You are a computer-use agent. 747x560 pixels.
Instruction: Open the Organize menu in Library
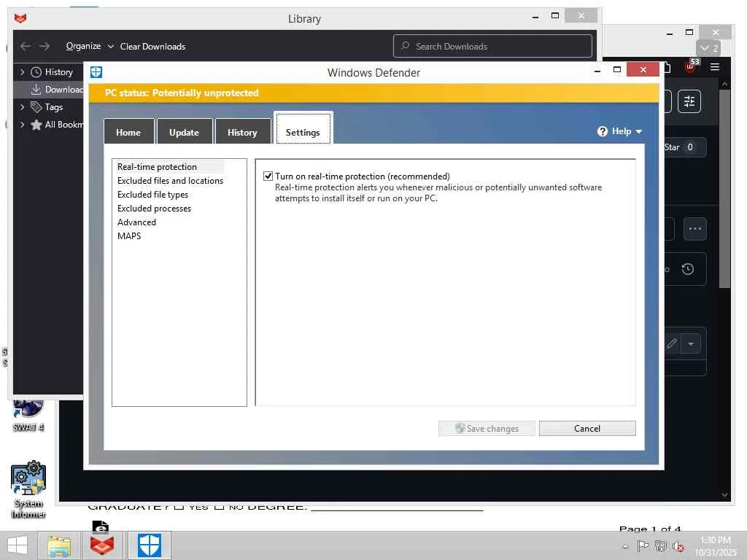90,46
